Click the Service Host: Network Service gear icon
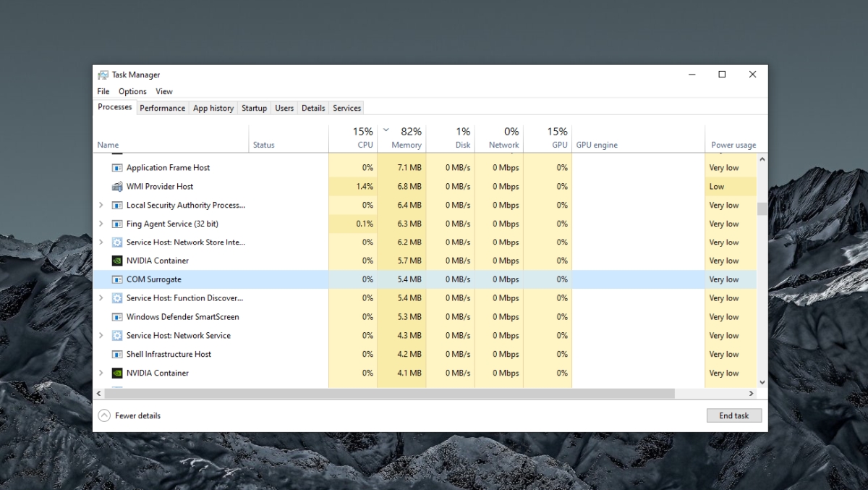Viewport: 868px width, 490px height. [x=117, y=336]
